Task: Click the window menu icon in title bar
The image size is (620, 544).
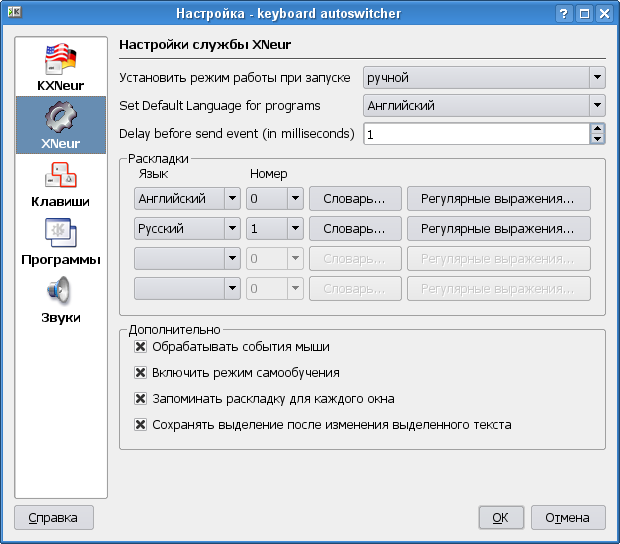Action: (15, 12)
